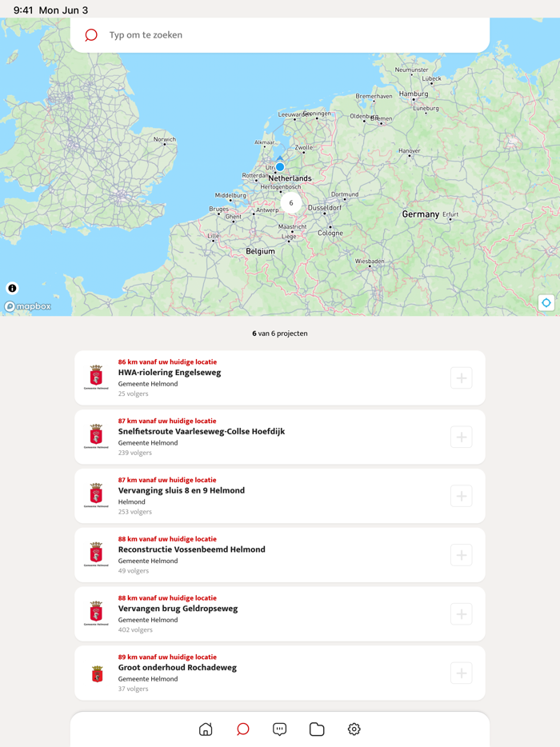This screenshot has width=560, height=747.
Task: Click '49 volgers' text
Action: 134,571
